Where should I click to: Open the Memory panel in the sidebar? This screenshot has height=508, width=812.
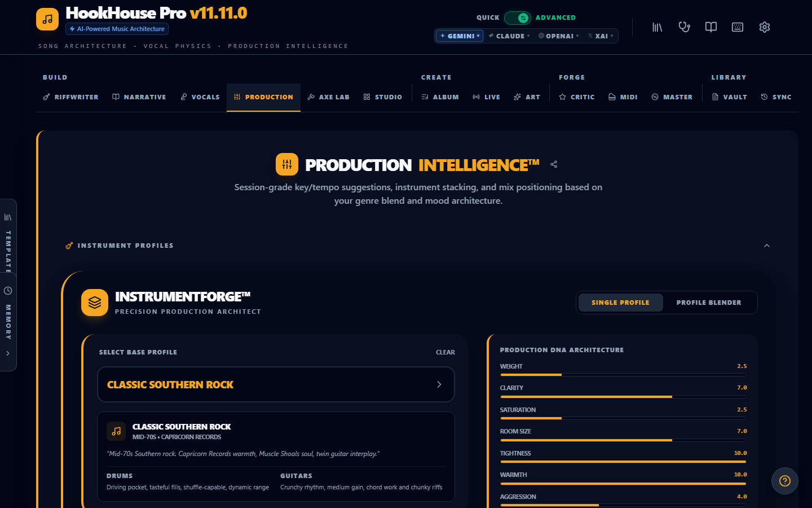8,316
